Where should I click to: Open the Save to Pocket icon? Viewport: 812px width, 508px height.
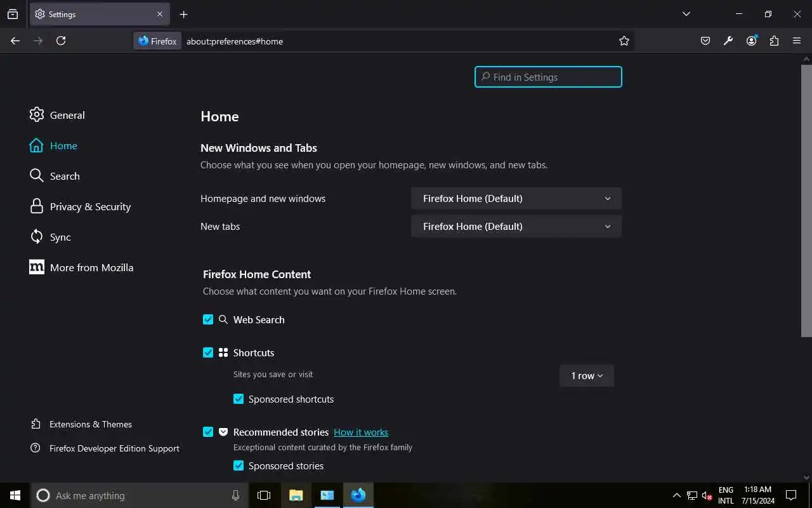[x=705, y=41]
